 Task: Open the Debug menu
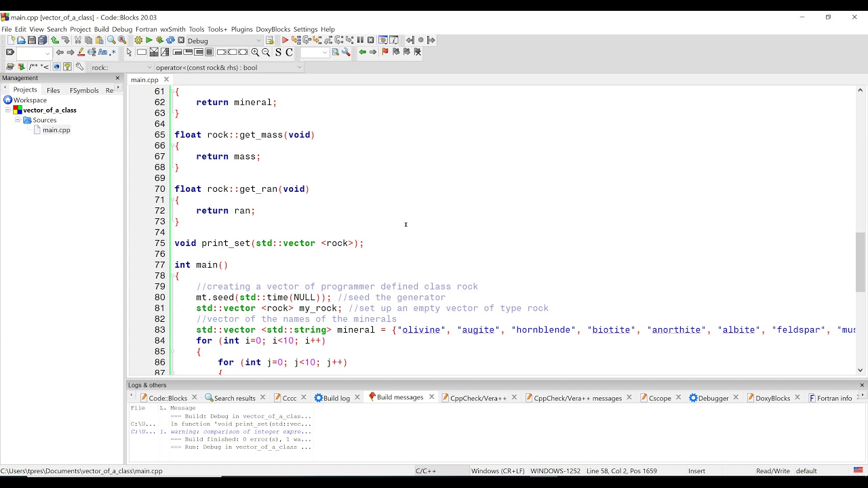point(122,29)
